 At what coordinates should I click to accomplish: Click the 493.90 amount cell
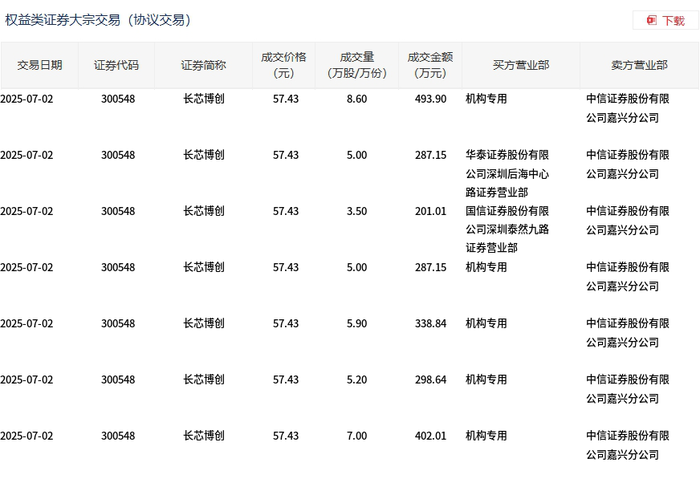pyautogui.click(x=430, y=99)
